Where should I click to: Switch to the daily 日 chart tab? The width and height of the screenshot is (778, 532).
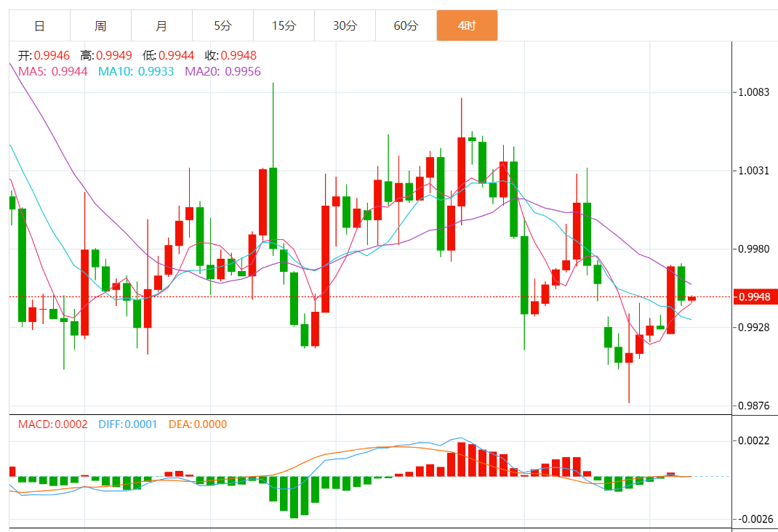(40, 25)
